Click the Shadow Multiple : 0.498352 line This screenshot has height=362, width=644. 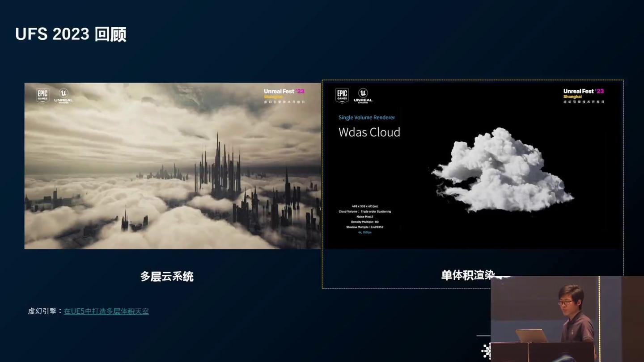(364, 227)
